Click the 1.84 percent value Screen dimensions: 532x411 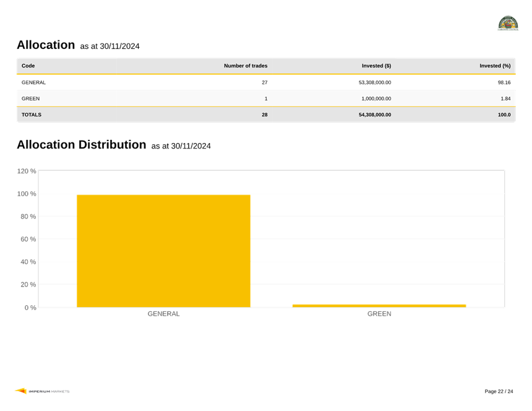[x=505, y=98]
